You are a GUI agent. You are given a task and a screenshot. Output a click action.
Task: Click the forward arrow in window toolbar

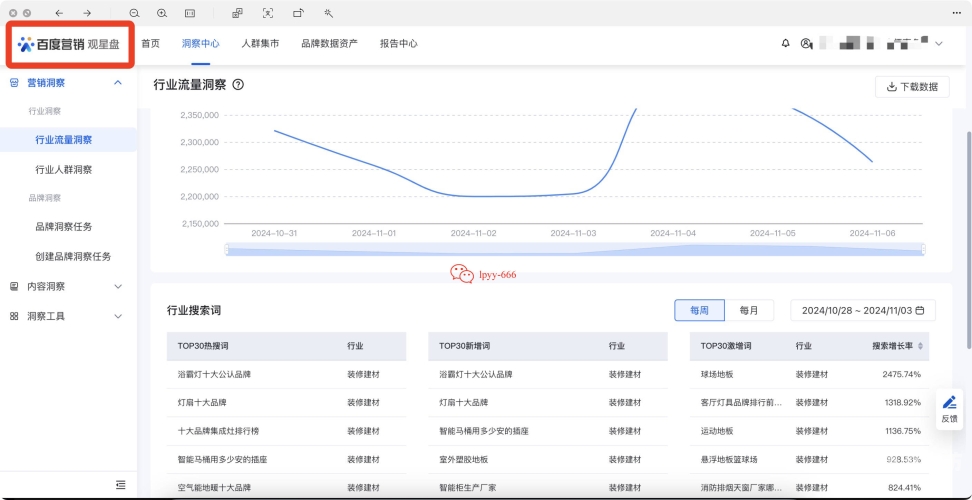tap(87, 13)
